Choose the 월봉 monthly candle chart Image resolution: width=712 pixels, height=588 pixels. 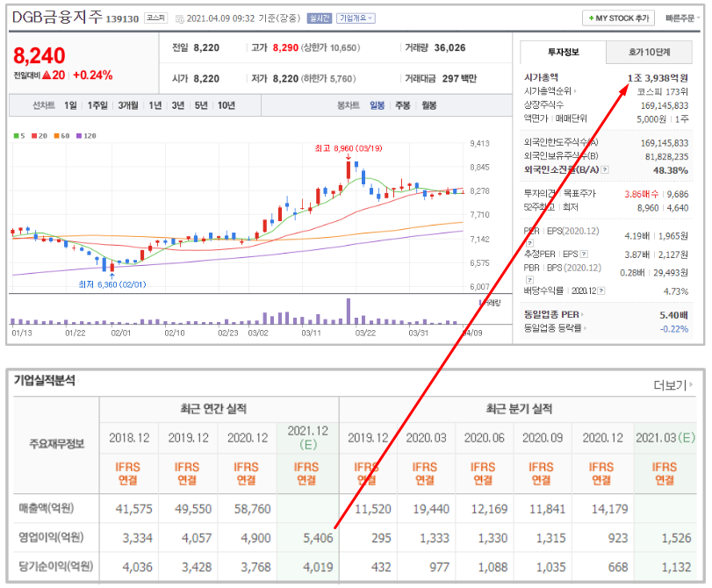click(429, 105)
